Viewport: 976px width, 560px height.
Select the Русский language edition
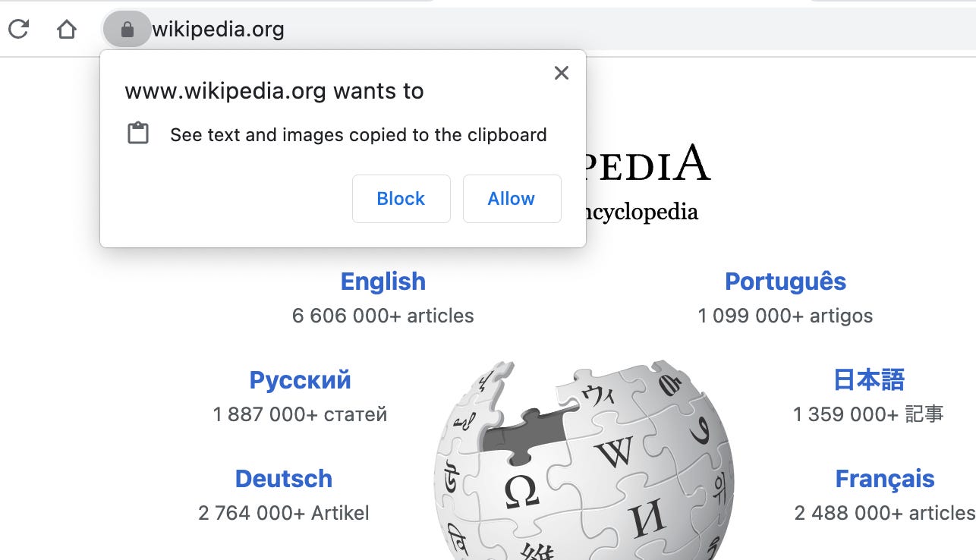pos(300,379)
